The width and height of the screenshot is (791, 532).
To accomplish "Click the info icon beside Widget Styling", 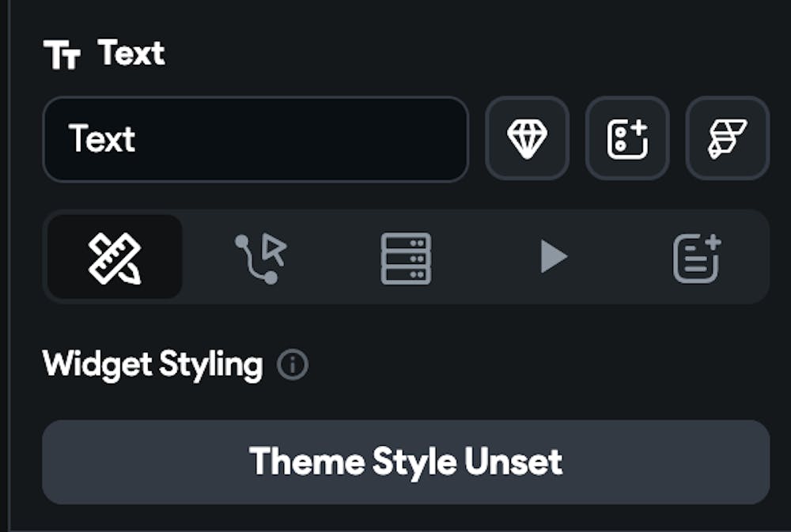I will point(293,365).
